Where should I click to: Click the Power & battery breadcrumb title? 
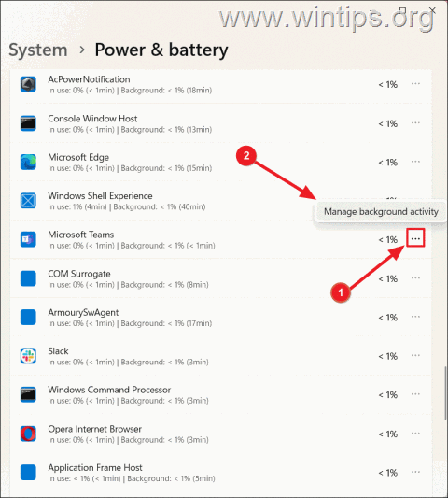point(161,50)
